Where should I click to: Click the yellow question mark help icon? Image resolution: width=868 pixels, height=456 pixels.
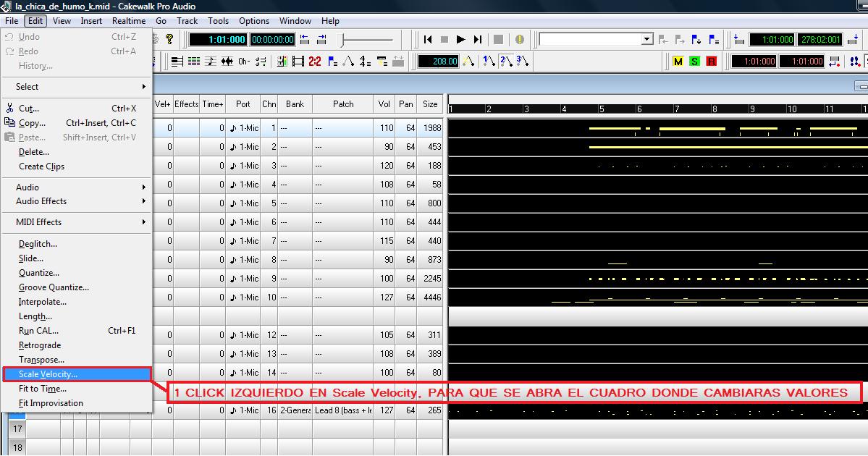pos(169,39)
